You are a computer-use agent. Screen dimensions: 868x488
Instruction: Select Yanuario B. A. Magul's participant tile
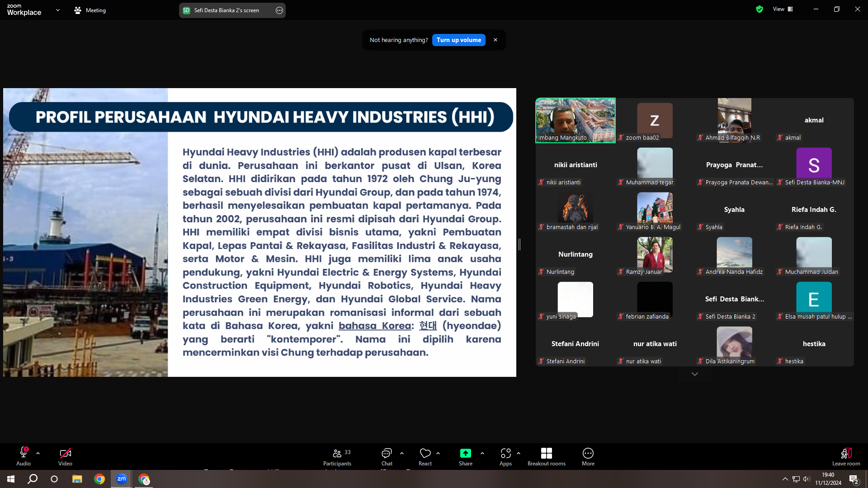pyautogui.click(x=655, y=210)
